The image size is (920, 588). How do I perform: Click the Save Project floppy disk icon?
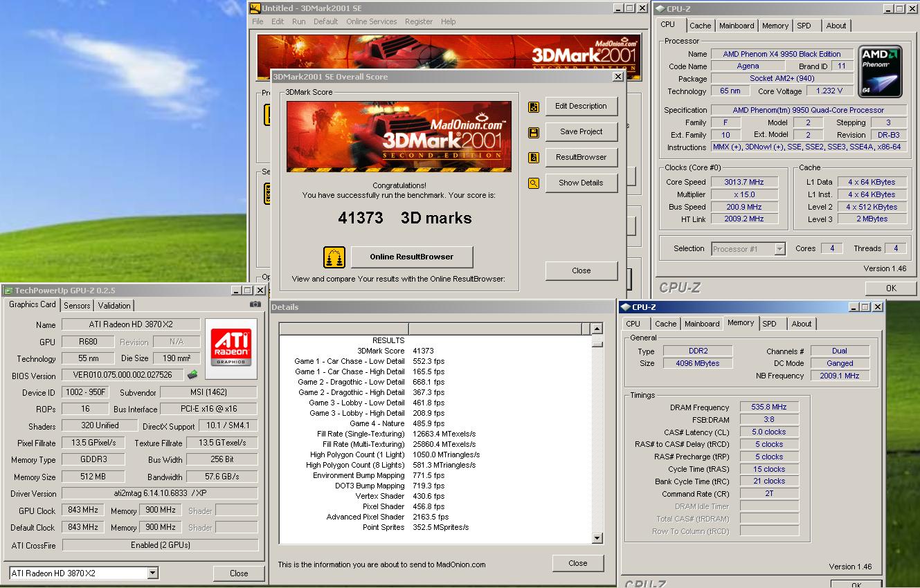pyautogui.click(x=534, y=132)
